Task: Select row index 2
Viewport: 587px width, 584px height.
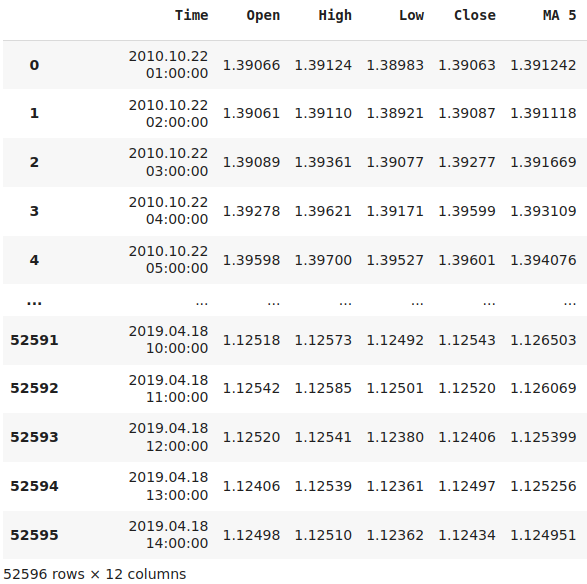Action: coord(34,162)
